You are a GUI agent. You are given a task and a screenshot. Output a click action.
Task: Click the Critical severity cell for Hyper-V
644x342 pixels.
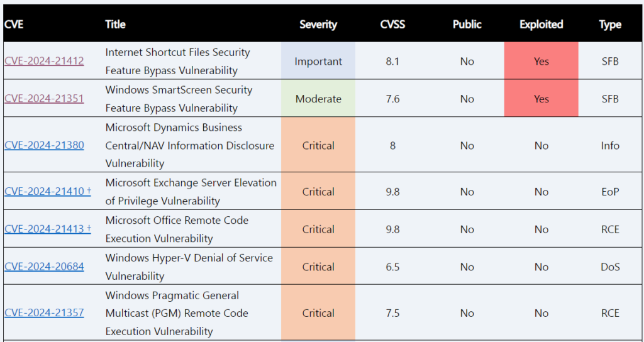(x=318, y=267)
